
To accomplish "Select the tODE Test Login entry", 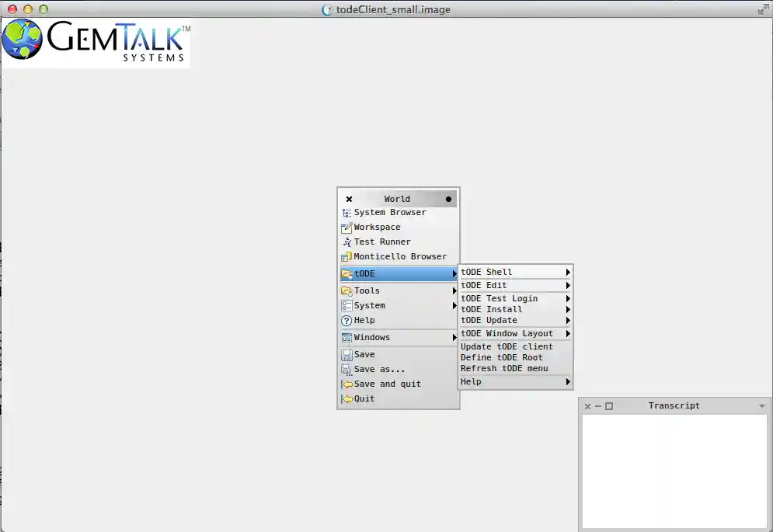I will [499, 299].
